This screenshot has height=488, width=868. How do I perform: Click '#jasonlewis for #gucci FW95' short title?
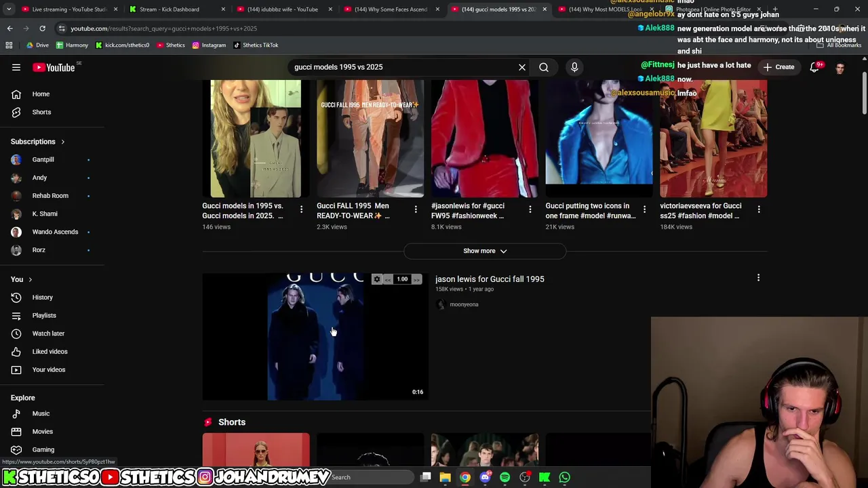click(468, 211)
